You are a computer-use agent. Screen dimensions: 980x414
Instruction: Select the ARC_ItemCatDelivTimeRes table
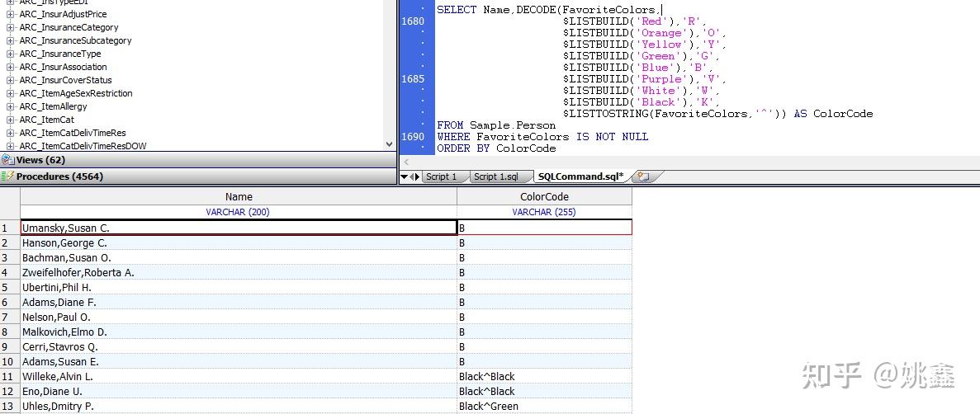(73, 133)
